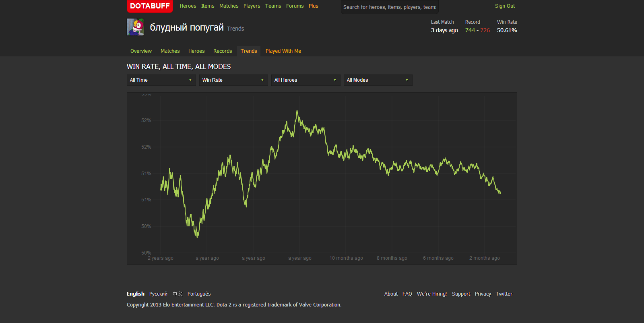Click the '10 months ago' axis label
The image size is (644, 323).
pyautogui.click(x=346, y=258)
